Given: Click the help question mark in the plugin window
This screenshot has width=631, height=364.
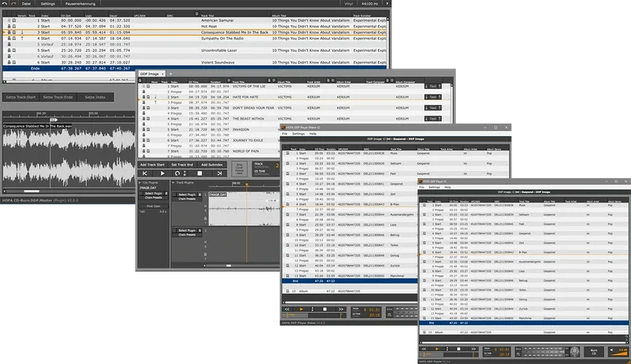Looking at the screenshot, I should (x=387, y=4).
